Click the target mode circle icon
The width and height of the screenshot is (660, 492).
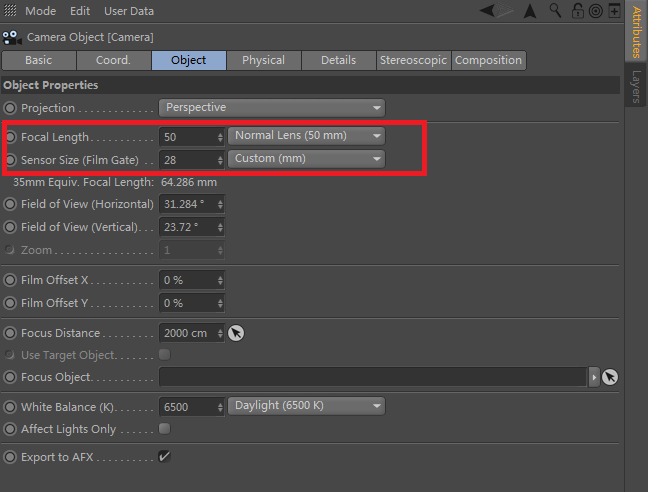click(595, 11)
